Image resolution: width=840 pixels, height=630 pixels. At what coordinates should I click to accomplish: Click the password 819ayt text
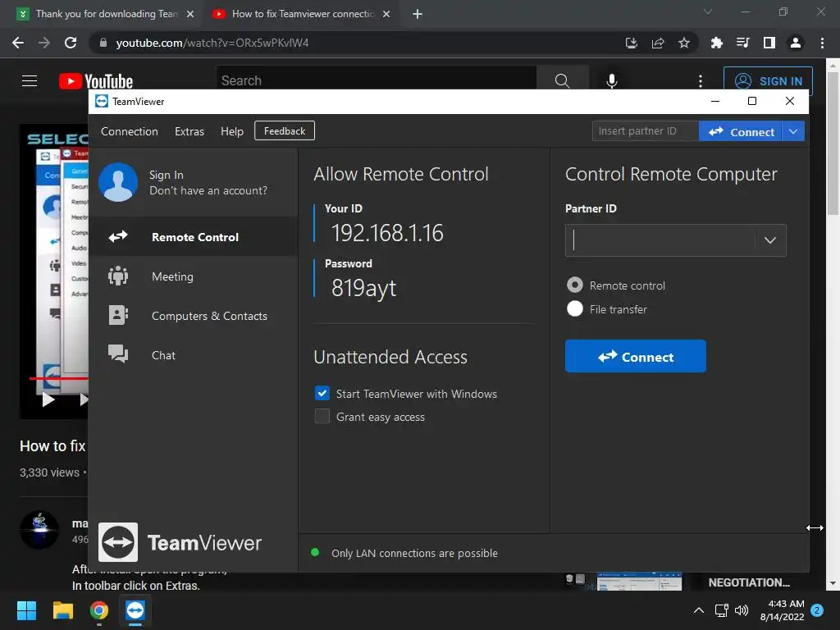tap(363, 288)
